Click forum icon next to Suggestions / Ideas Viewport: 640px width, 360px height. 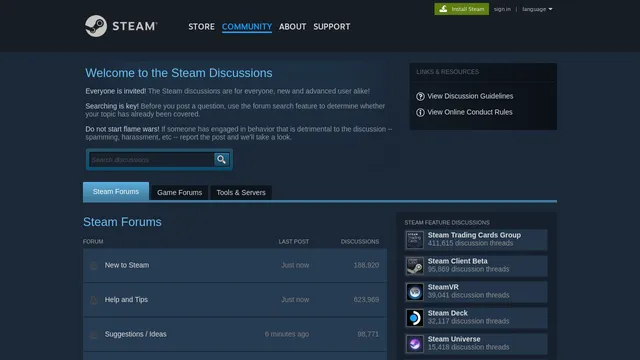tap(93, 335)
